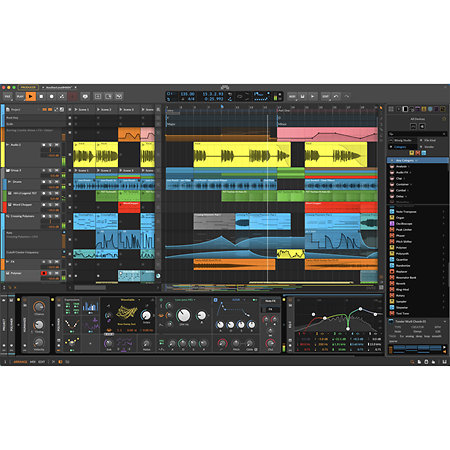Click the yellow instrument filter icon in browser
This screenshot has height=450, width=450.
coord(412,153)
